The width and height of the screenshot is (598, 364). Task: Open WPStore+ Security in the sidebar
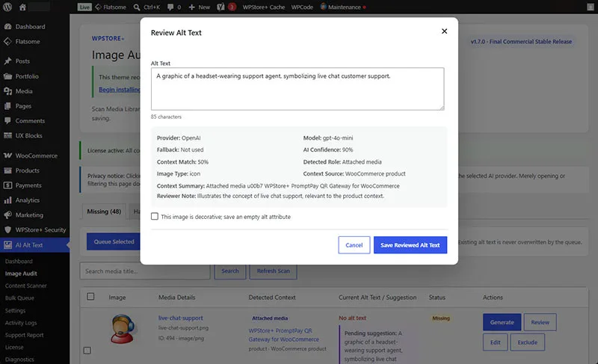(34, 229)
